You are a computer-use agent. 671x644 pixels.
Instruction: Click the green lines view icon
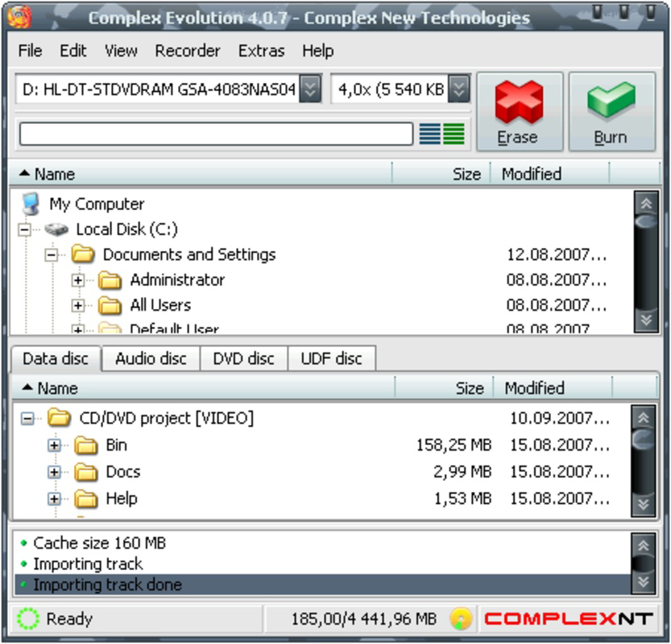454,134
